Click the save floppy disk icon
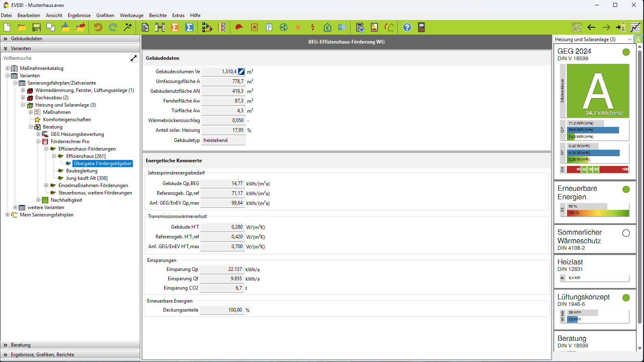644x362 pixels. pos(37,27)
